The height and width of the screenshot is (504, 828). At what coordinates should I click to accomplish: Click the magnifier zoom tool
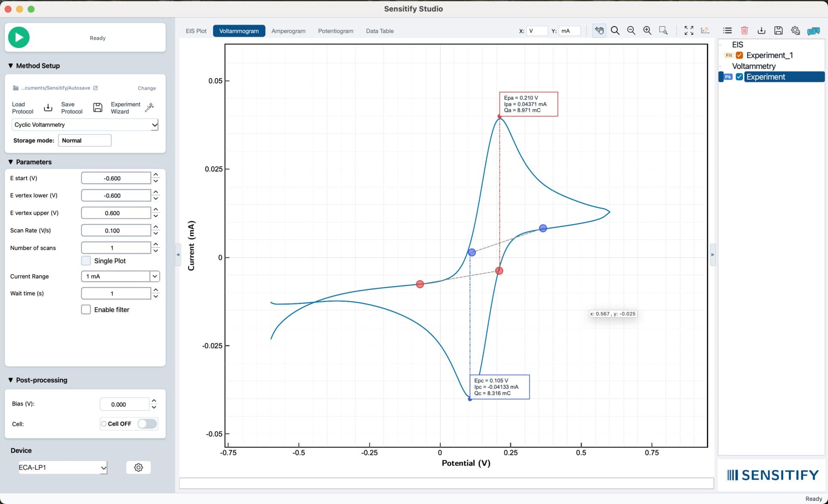coord(615,31)
